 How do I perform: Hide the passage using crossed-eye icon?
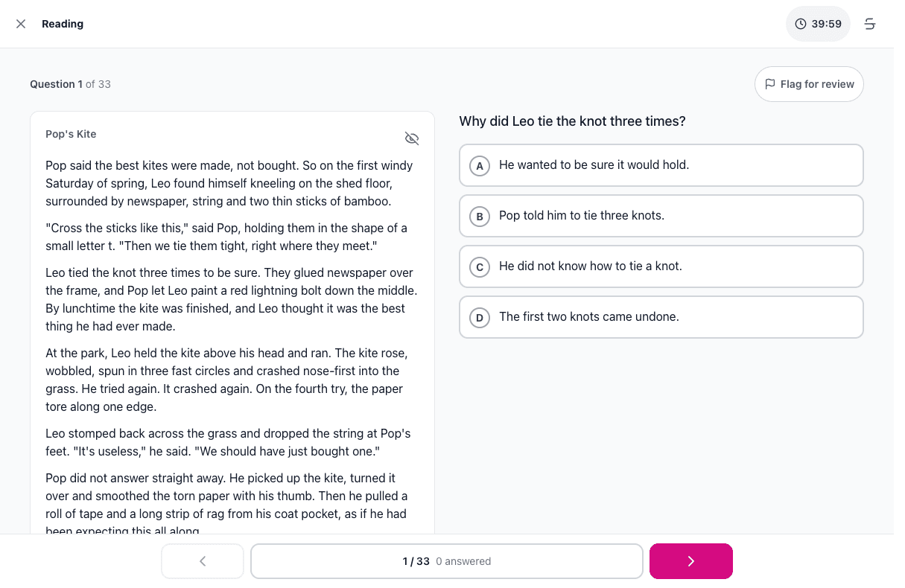412,138
